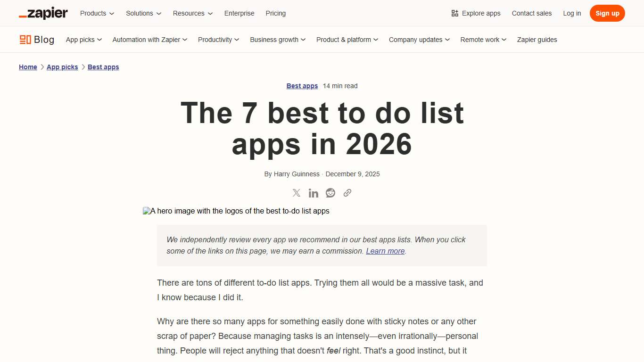Share the article on Reddit
This screenshot has width=644, height=362.
[330, 193]
